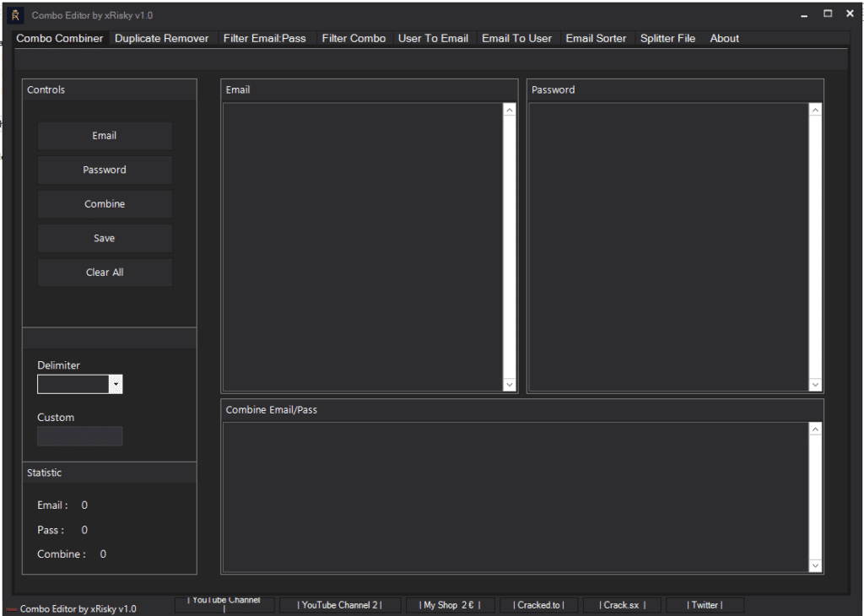
Task: Click the My Shop footer link
Action: (x=450, y=605)
